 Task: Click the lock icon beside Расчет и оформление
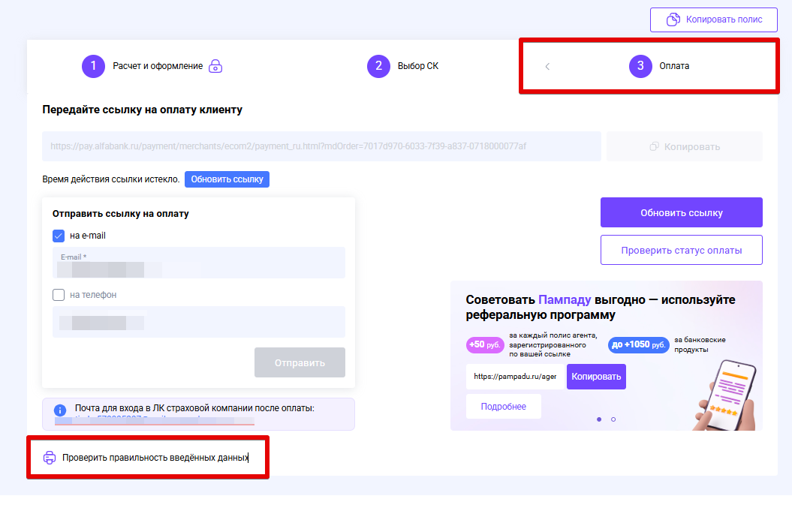216,66
